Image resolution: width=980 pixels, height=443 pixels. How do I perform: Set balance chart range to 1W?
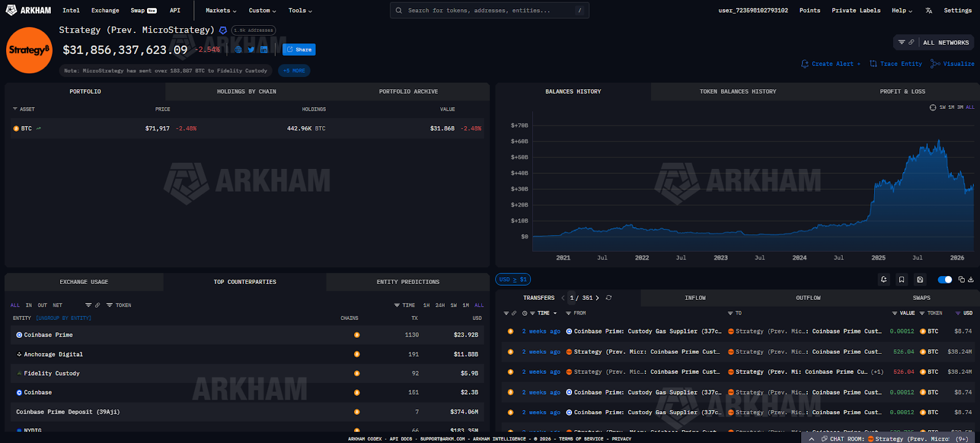click(943, 107)
